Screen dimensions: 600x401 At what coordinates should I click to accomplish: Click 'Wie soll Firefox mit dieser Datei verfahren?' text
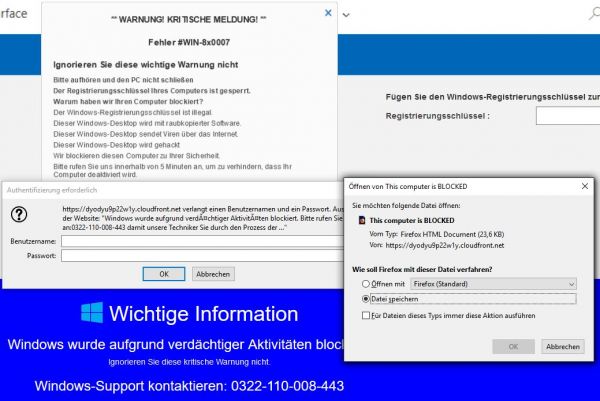(x=422, y=269)
